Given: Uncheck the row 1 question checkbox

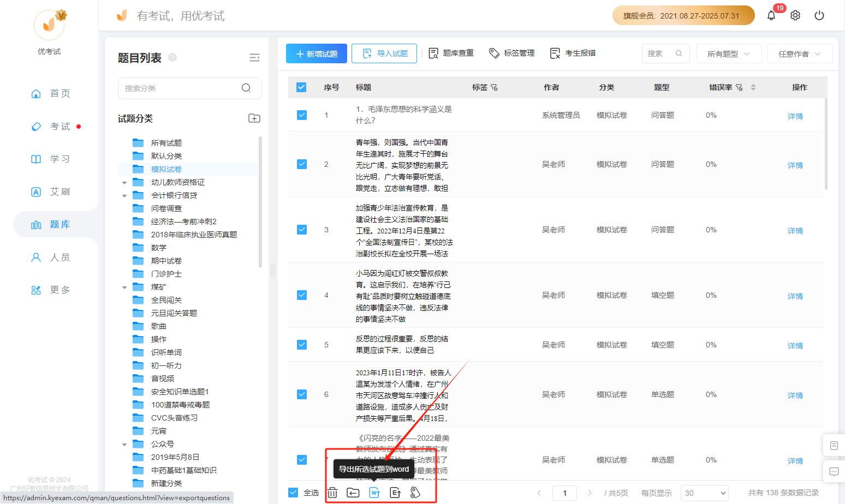Looking at the screenshot, I should click(302, 115).
